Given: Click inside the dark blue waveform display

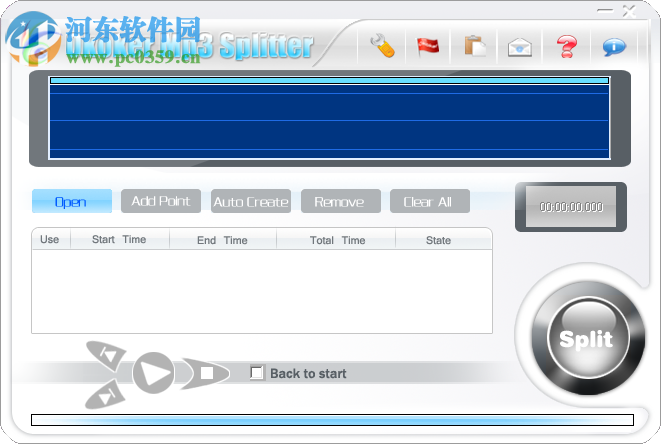Looking at the screenshot, I should [x=330, y=121].
